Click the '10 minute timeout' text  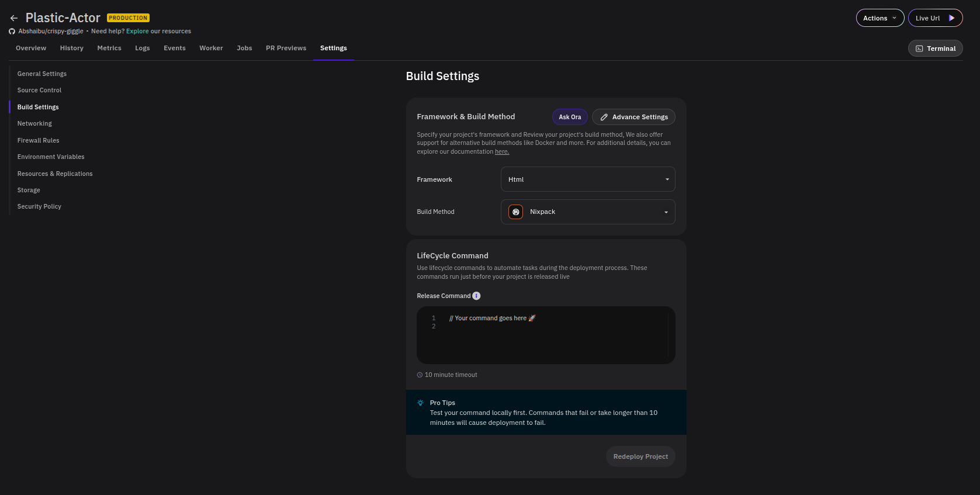[x=451, y=375]
